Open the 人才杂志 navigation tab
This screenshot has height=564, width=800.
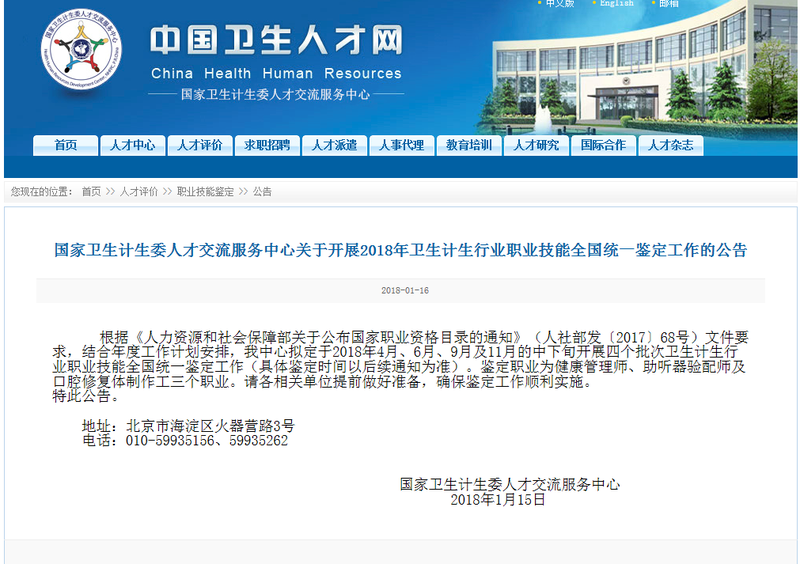(x=671, y=145)
